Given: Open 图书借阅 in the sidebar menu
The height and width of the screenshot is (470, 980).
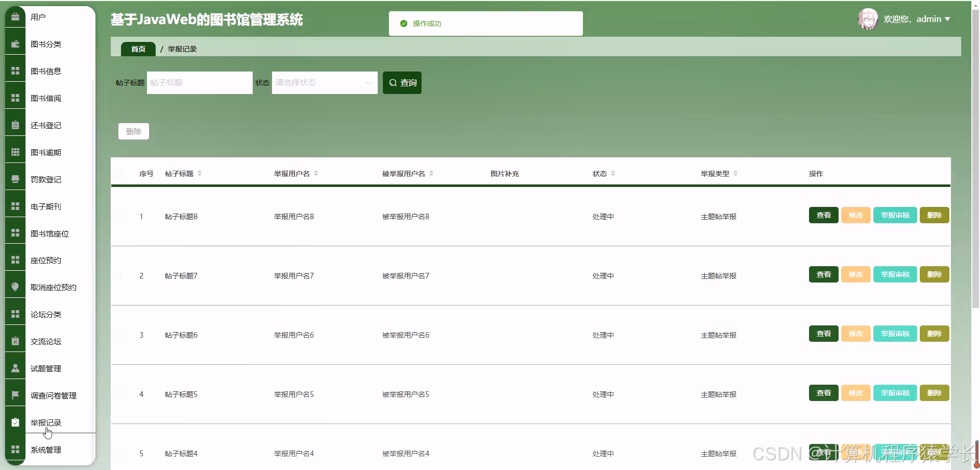Looking at the screenshot, I should (x=46, y=98).
